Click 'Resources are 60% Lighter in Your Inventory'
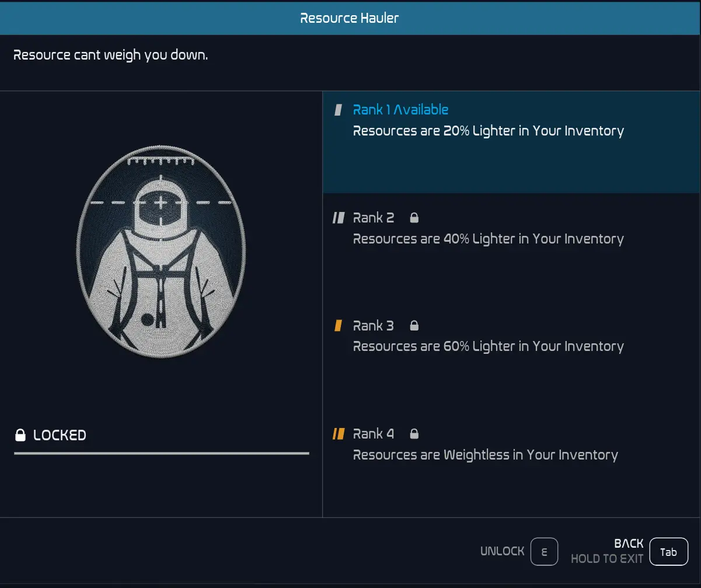701x588 pixels. pyautogui.click(x=489, y=346)
